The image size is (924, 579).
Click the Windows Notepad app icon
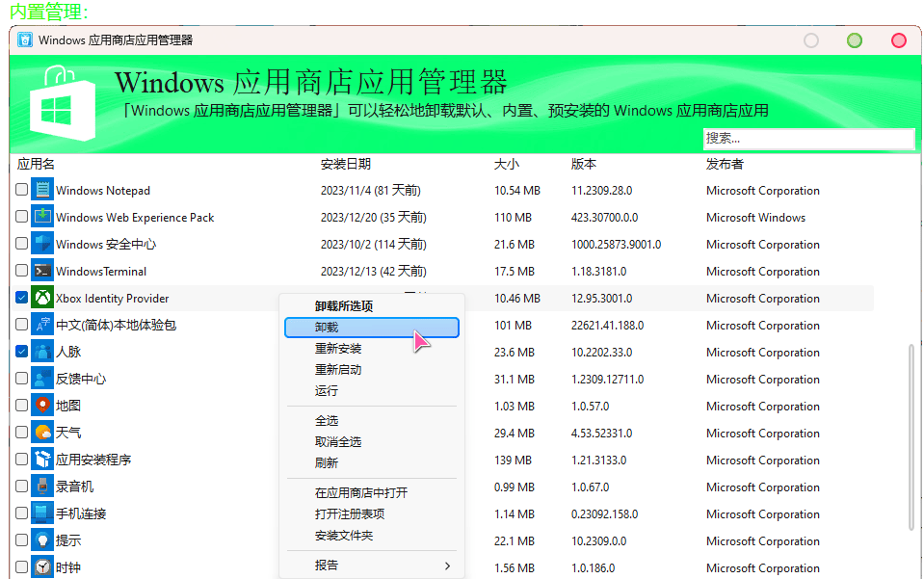click(42, 190)
